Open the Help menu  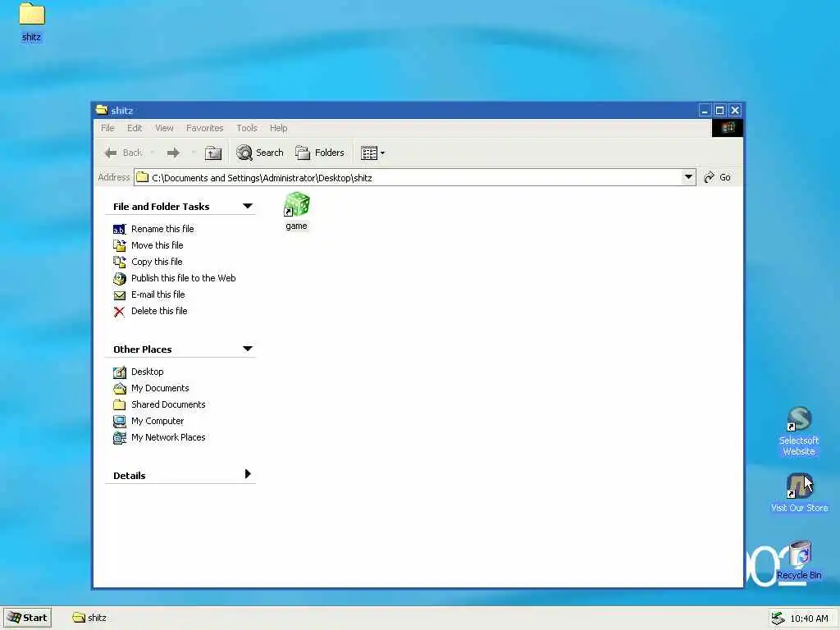click(279, 128)
